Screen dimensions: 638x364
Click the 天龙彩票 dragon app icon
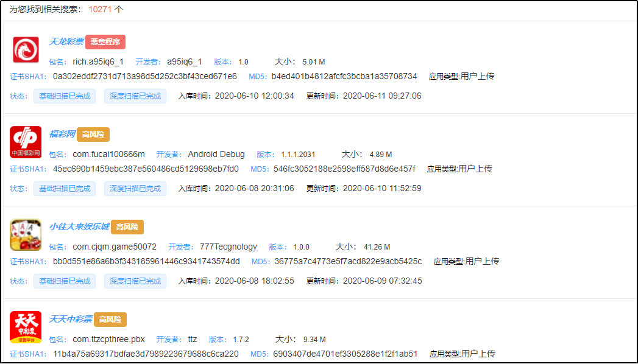pos(26,49)
